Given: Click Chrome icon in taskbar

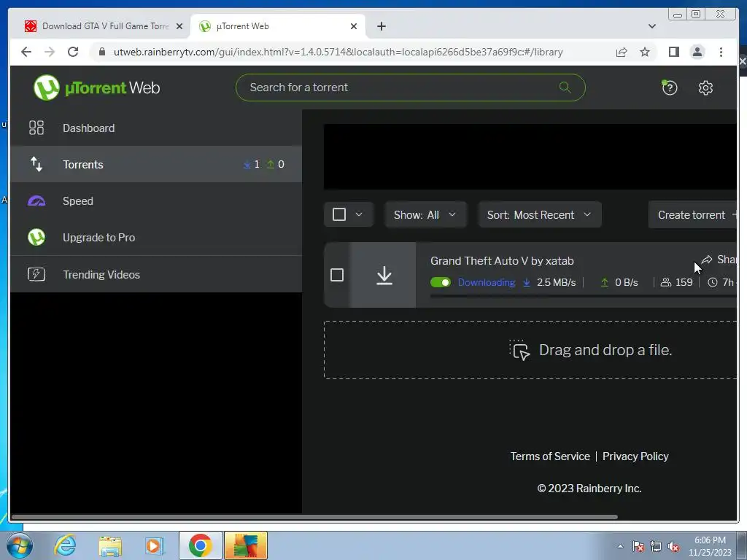Looking at the screenshot, I should (200, 545).
